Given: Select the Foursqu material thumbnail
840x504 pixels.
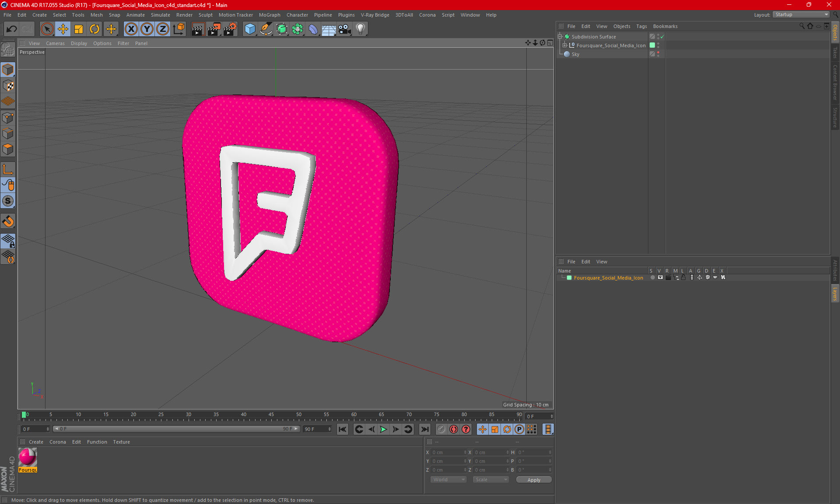Looking at the screenshot, I should [x=28, y=457].
